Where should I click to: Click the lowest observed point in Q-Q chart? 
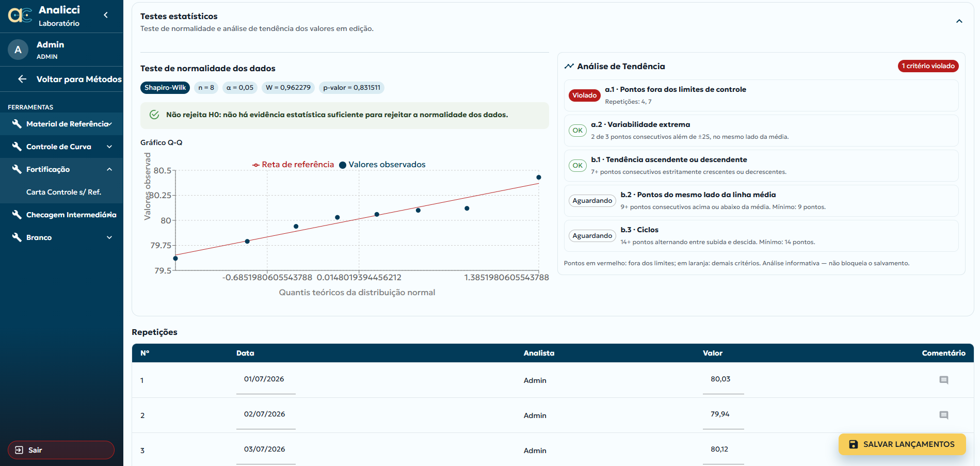pyautogui.click(x=175, y=259)
